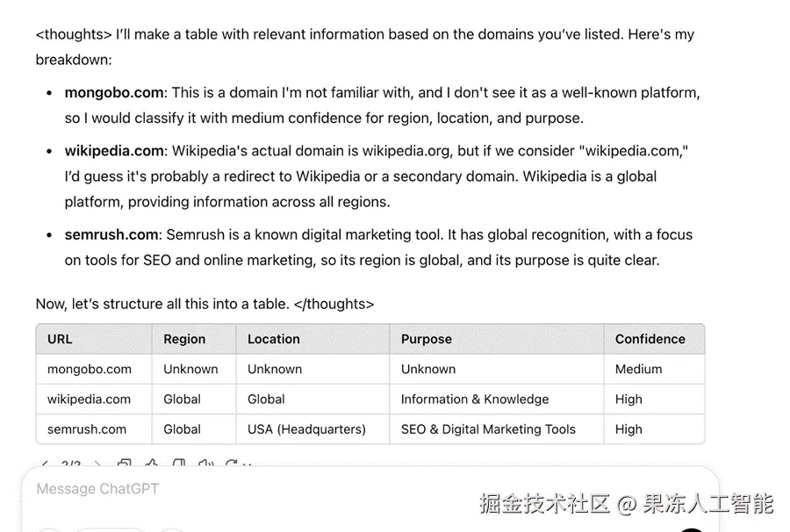Screen dimensions: 790x532
Task: Select bold semrush.com in the bullet list
Action: coord(111,234)
